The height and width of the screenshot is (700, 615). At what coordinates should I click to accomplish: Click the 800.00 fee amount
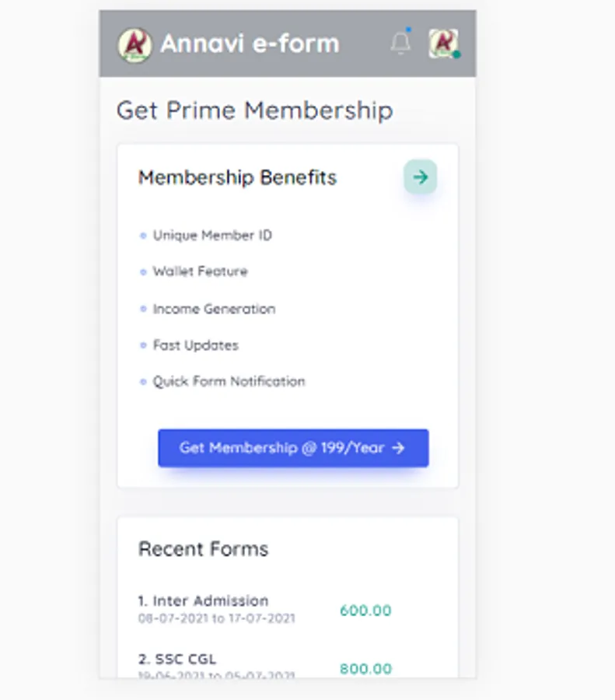click(x=365, y=669)
